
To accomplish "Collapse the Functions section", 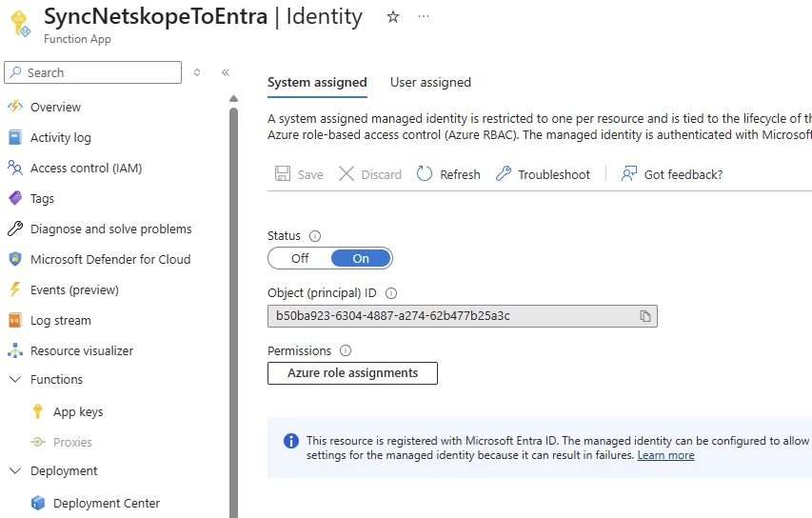I will [x=14, y=380].
